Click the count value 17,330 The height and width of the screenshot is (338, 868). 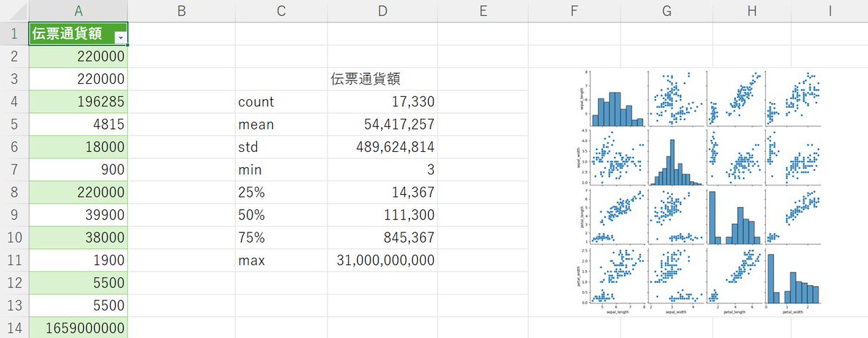pos(382,101)
